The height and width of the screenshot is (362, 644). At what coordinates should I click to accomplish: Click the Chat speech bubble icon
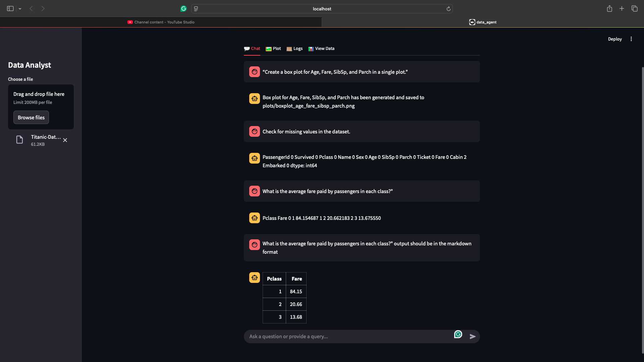coord(247,49)
